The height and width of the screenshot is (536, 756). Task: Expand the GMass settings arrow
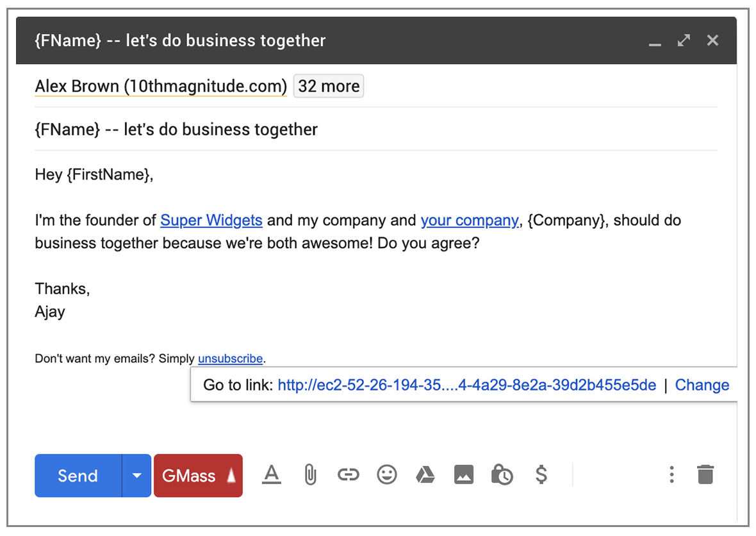pos(231,476)
